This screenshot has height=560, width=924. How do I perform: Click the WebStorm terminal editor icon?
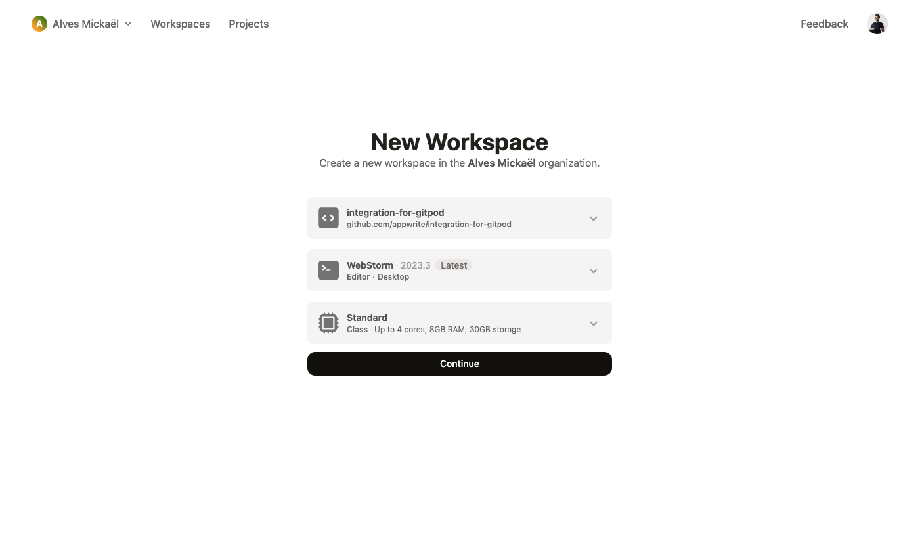tap(328, 270)
